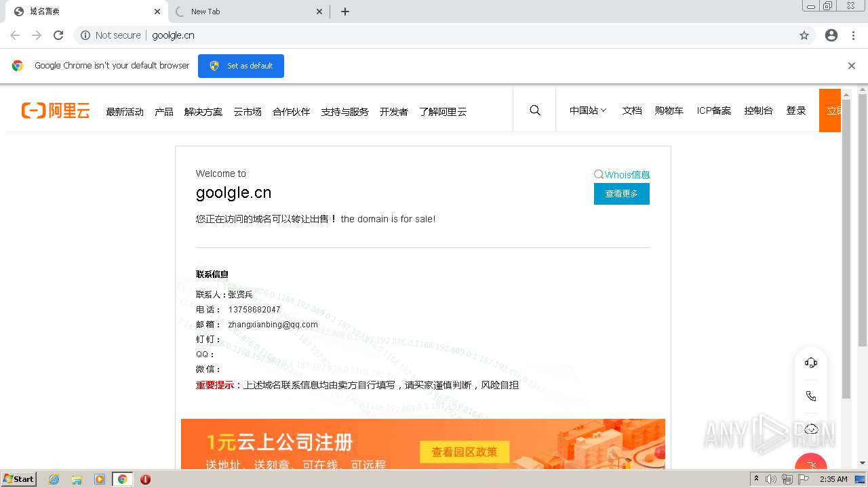Open the Chrome profile avatar icon

(x=831, y=35)
